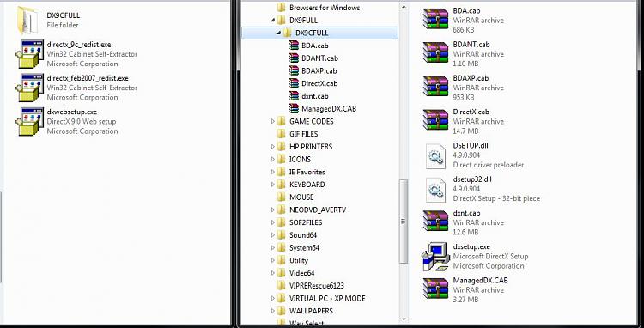Click the BDA.cab archive icon in tree
Screen dimensions: 644x328
(x=294, y=46)
